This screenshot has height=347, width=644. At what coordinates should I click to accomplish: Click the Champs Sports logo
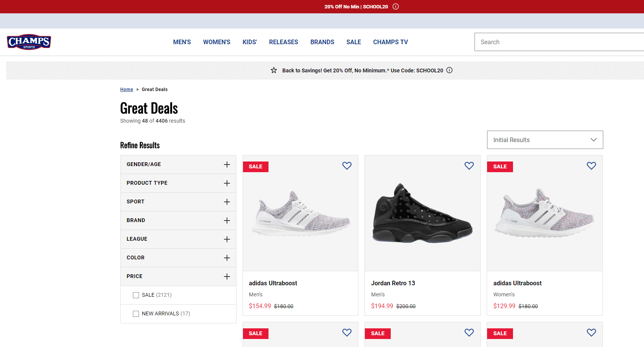[29, 42]
